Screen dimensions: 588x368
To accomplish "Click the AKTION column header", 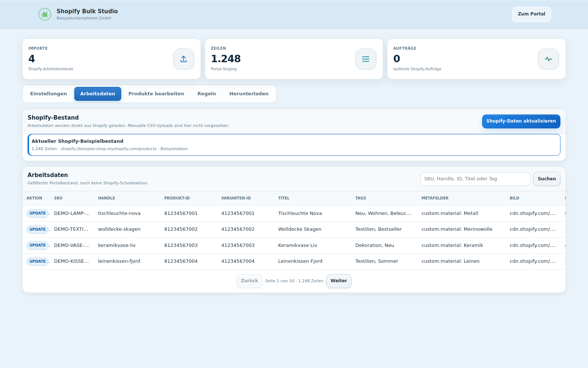I will coord(34,198).
